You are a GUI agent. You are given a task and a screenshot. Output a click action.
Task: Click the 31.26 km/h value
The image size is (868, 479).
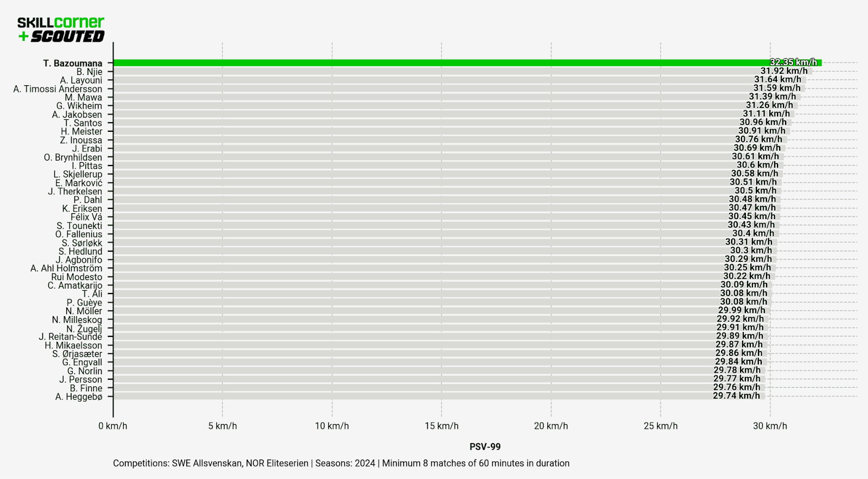[x=769, y=105]
